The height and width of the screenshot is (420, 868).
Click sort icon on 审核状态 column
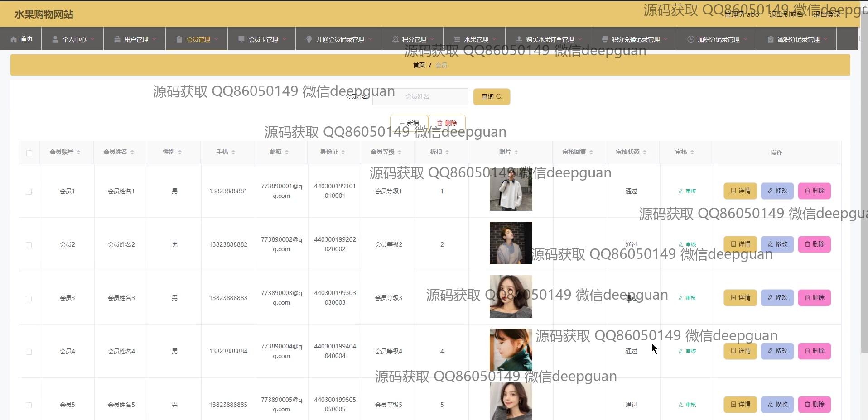(644, 152)
